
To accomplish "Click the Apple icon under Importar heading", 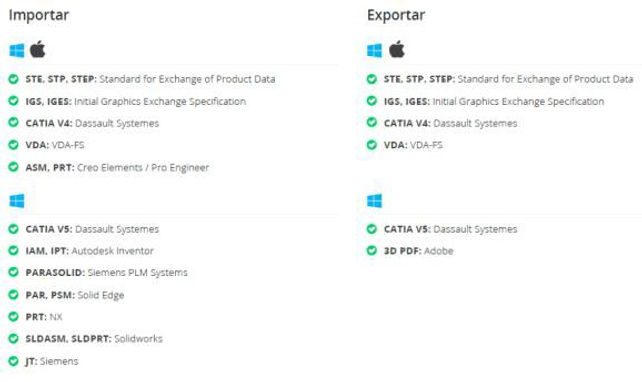I will click(x=38, y=49).
